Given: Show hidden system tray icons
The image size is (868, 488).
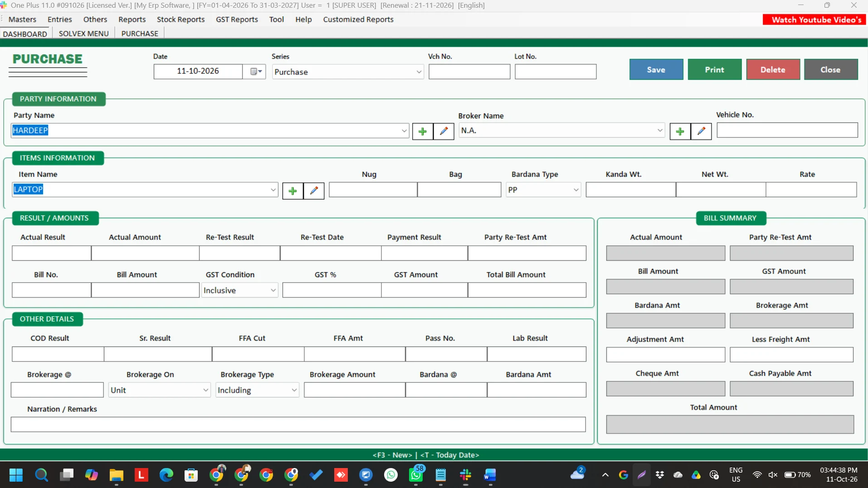Looking at the screenshot, I should point(605,475).
